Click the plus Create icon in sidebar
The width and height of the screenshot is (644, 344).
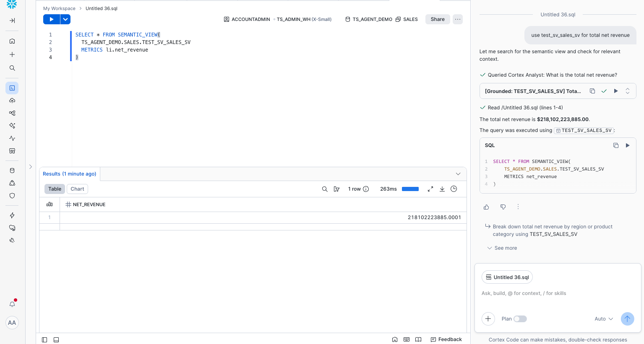pos(12,54)
